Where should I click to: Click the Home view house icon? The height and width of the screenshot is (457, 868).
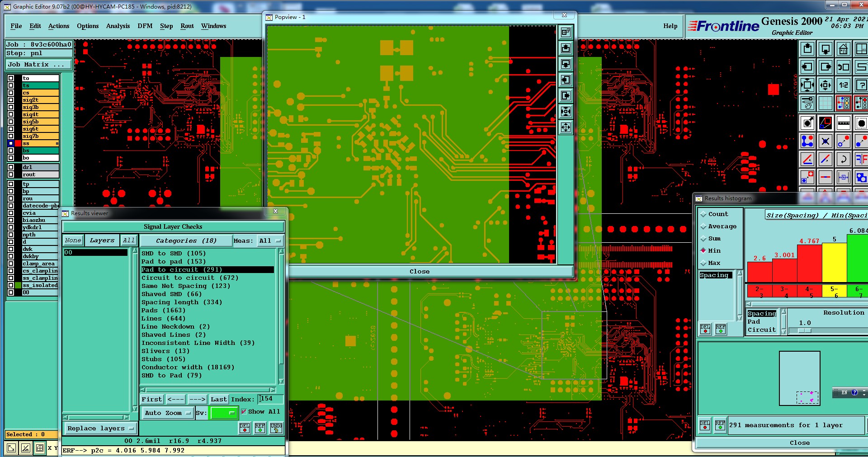(844, 49)
